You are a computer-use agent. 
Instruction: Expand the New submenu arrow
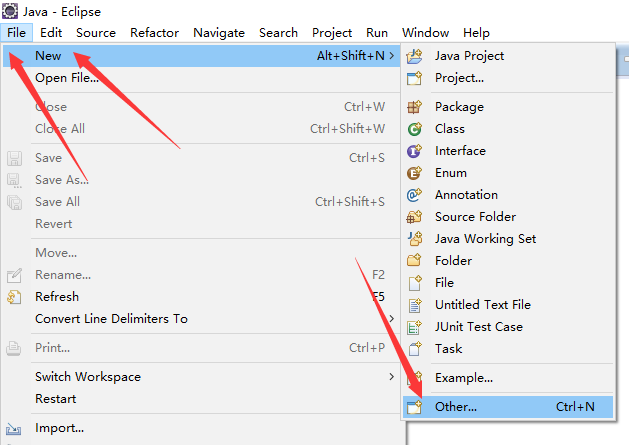[x=392, y=56]
